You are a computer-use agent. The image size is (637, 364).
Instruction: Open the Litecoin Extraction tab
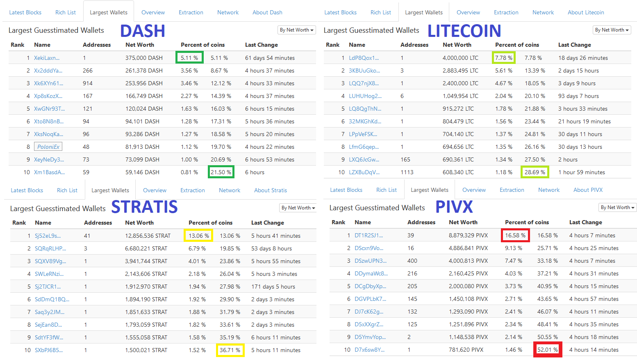coord(506,12)
